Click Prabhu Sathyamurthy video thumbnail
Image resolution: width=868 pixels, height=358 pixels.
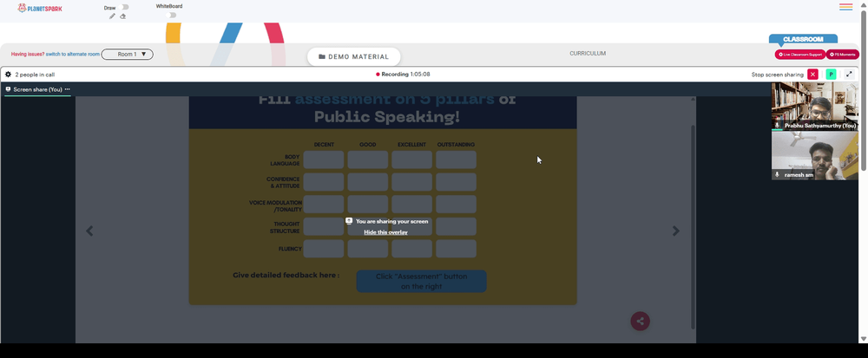(815, 106)
